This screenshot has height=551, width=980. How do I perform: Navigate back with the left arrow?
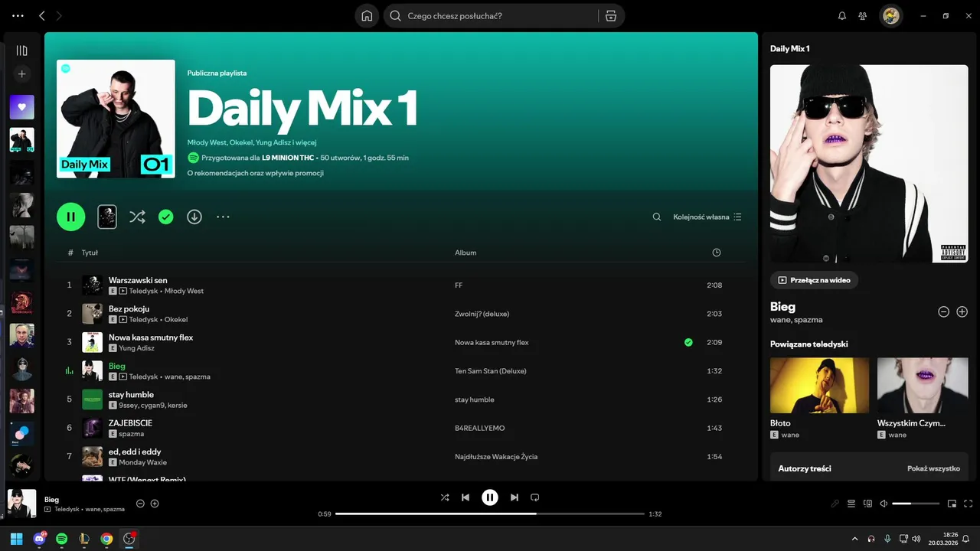click(x=42, y=15)
